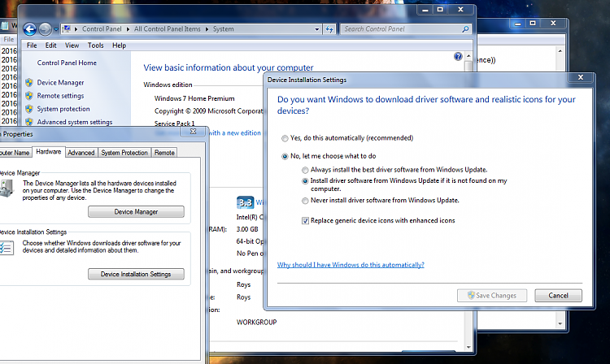Click the '3.00 GB' memory value
This screenshot has height=364, width=610.
(x=247, y=229)
